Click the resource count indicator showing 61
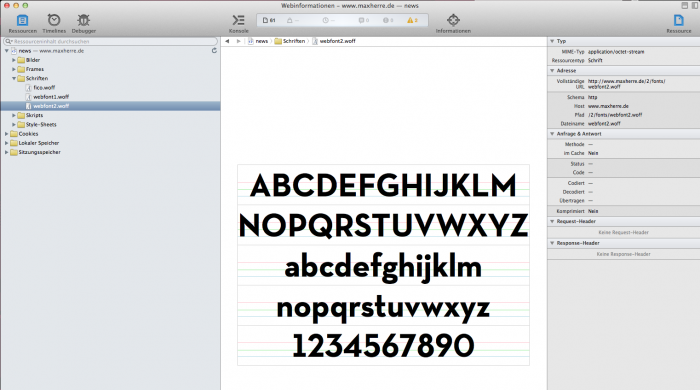The height and width of the screenshot is (390, 700). coord(269,20)
